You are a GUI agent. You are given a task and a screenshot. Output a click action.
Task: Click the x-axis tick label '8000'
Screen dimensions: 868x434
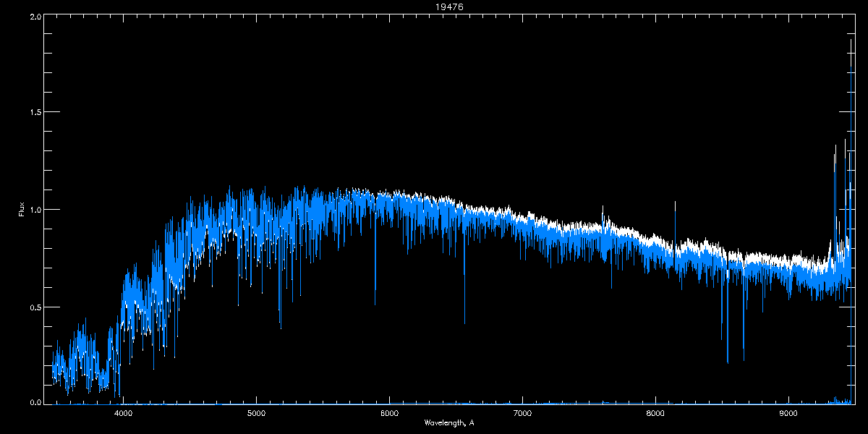click(655, 413)
